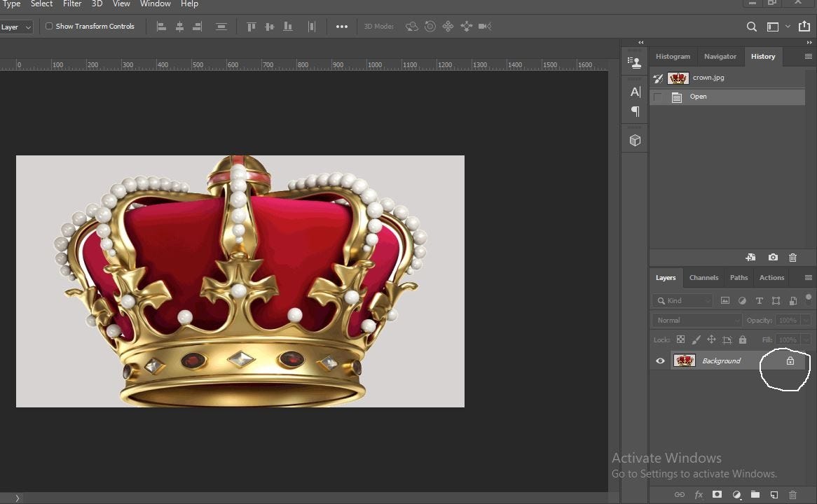The height and width of the screenshot is (504, 817).
Task: Select the Type tool in the sidebar
Action: pyautogui.click(x=635, y=91)
